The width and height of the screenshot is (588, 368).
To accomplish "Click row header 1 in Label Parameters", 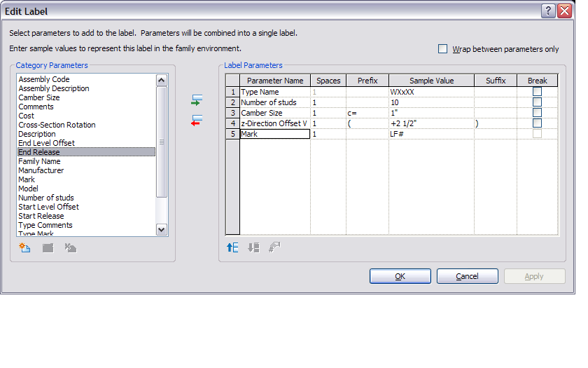I will [x=232, y=92].
